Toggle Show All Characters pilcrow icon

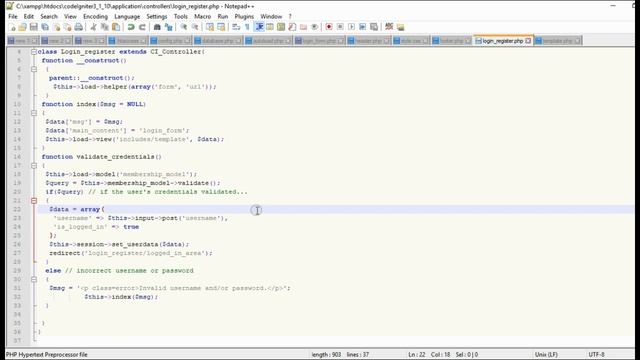(x=247, y=27)
